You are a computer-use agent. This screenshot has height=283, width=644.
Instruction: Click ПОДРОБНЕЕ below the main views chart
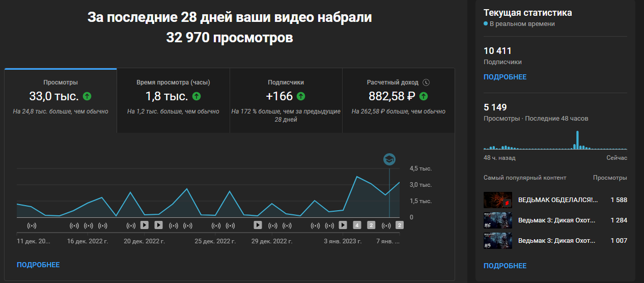point(38,265)
